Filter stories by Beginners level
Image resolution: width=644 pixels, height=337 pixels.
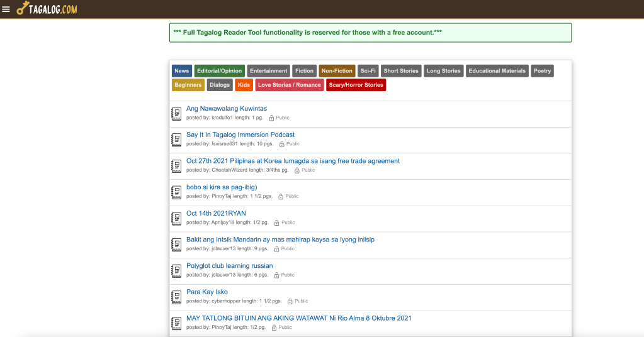point(188,85)
